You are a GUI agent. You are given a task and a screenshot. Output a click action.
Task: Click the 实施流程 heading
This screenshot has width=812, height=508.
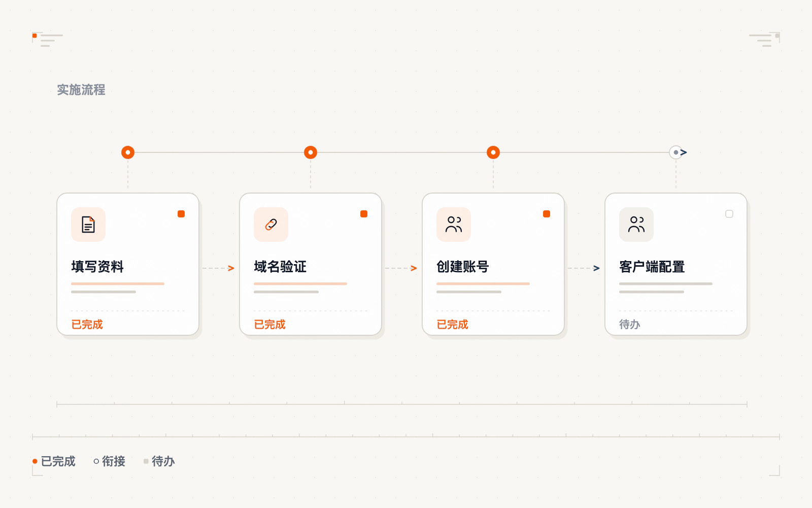tap(81, 90)
